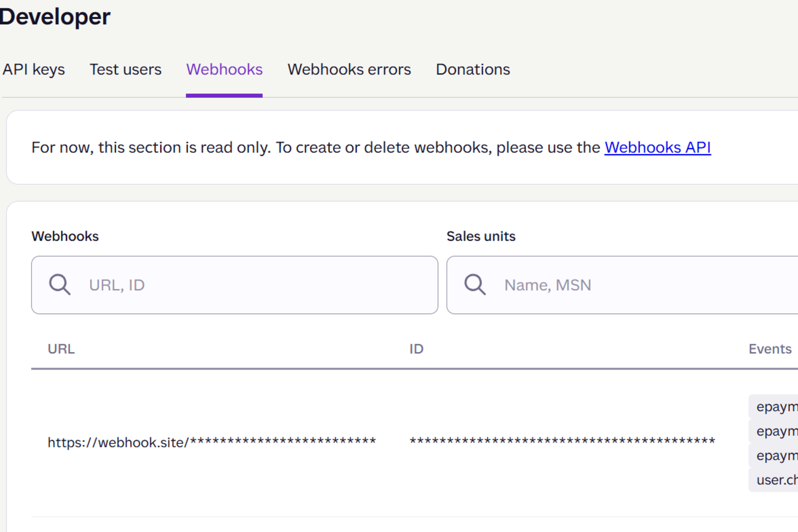This screenshot has width=798, height=532.
Task: Click the user.ch event tag
Action: [773, 480]
